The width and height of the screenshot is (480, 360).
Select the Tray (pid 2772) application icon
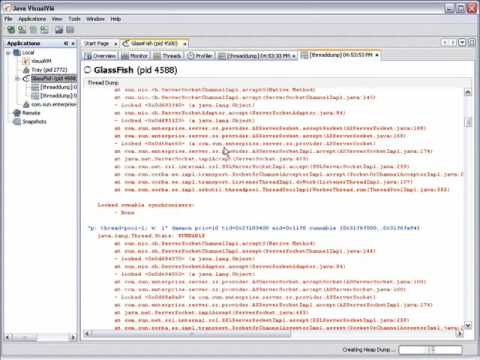(x=26, y=70)
